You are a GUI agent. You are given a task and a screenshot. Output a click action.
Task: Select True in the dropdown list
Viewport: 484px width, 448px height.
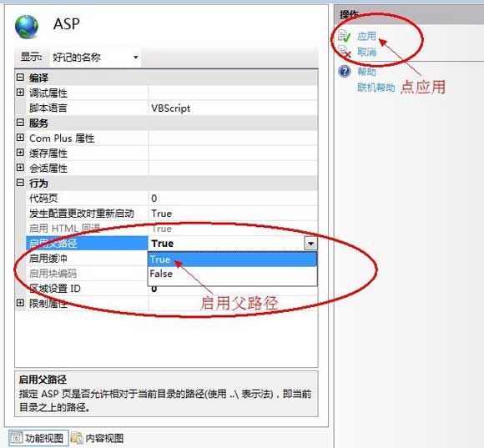pyautogui.click(x=233, y=259)
